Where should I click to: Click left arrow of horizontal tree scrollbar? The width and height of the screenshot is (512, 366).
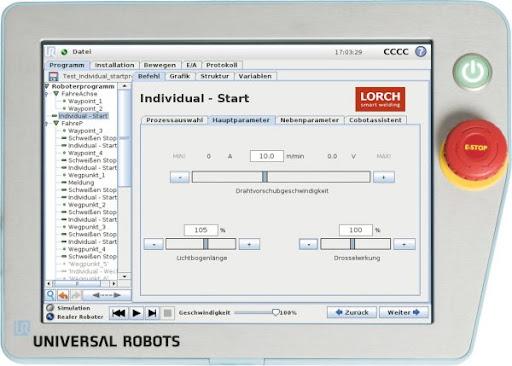tap(49, 284)
